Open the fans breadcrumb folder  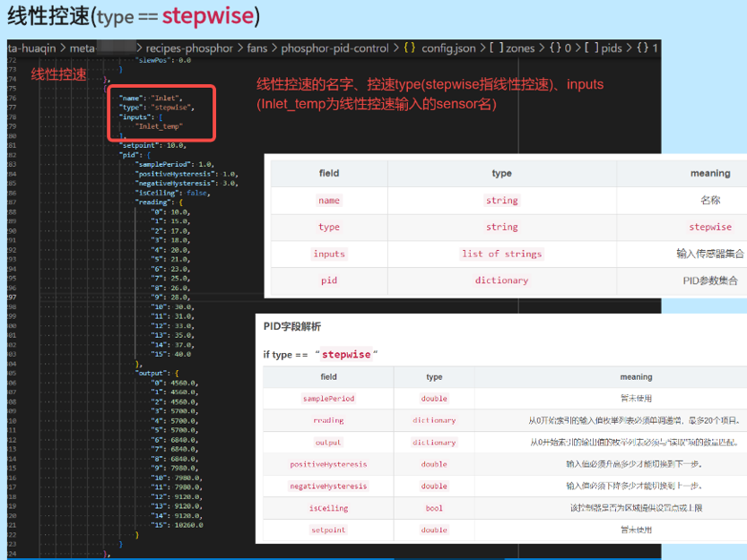tap(256, 48)
